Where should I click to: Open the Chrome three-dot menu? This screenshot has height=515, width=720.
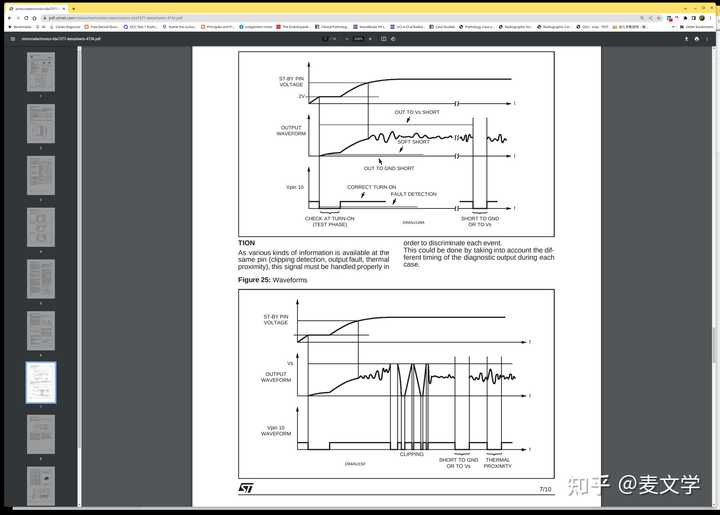[710, 18]
